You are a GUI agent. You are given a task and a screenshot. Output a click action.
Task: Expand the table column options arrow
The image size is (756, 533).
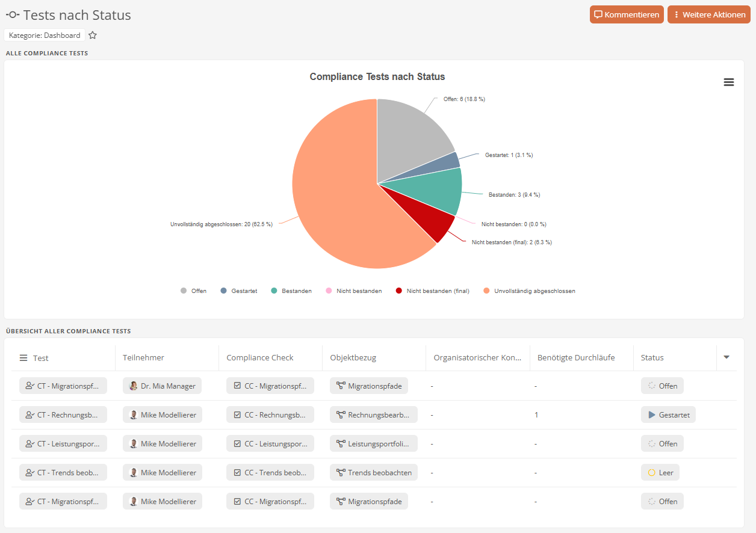726,357
